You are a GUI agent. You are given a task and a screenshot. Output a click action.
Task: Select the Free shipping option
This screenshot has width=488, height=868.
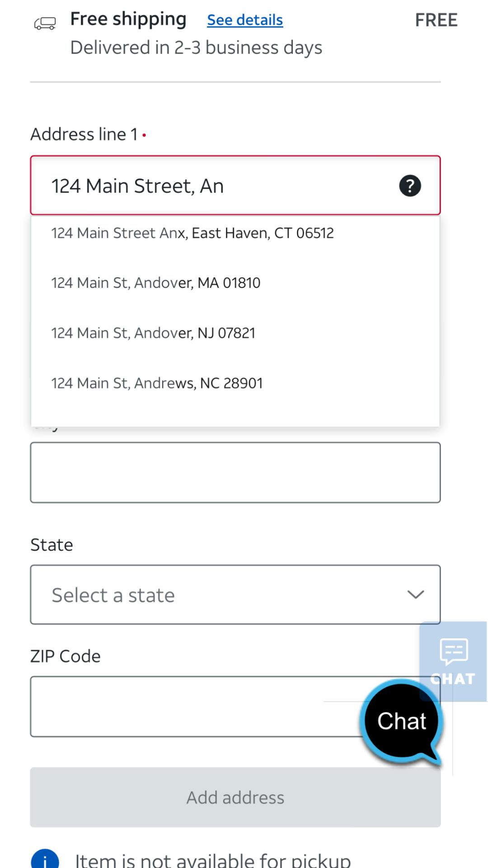tap(128, 19)
